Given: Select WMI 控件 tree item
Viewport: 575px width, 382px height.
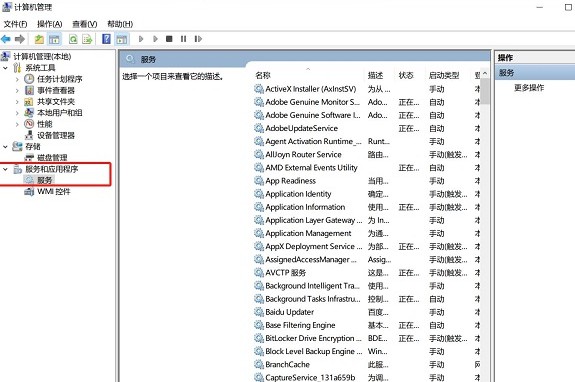Looking at the screenshot, I should click(54, 191).
